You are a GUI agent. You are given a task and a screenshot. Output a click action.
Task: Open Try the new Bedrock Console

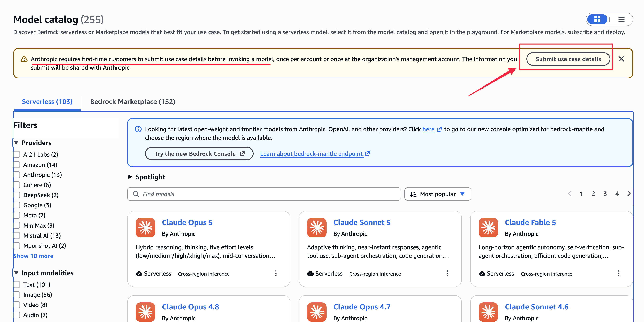pyautogui.click(x=199, y=154)
